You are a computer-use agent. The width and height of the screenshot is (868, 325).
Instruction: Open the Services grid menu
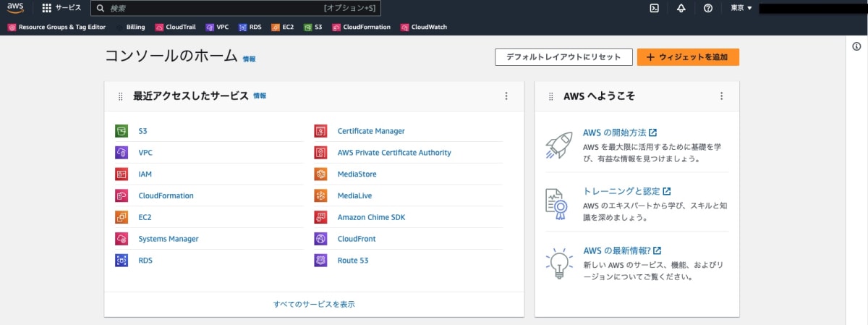click(61, 8)
